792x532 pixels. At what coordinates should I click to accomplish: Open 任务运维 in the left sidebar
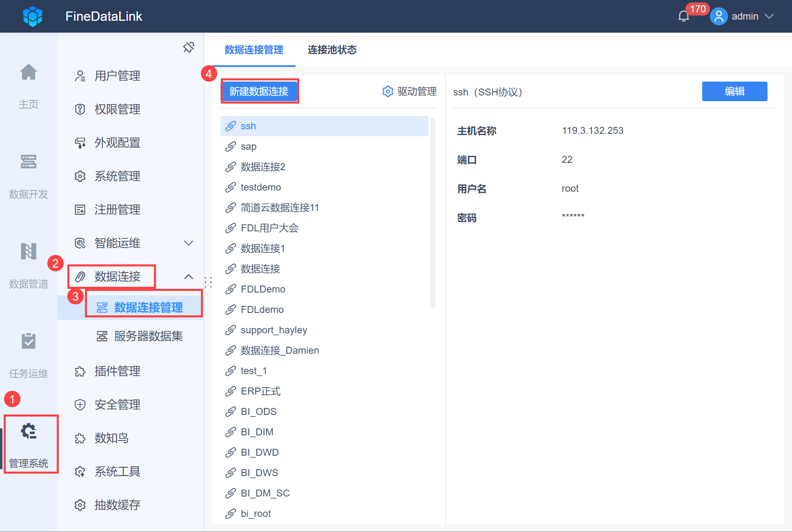point(29,355)
